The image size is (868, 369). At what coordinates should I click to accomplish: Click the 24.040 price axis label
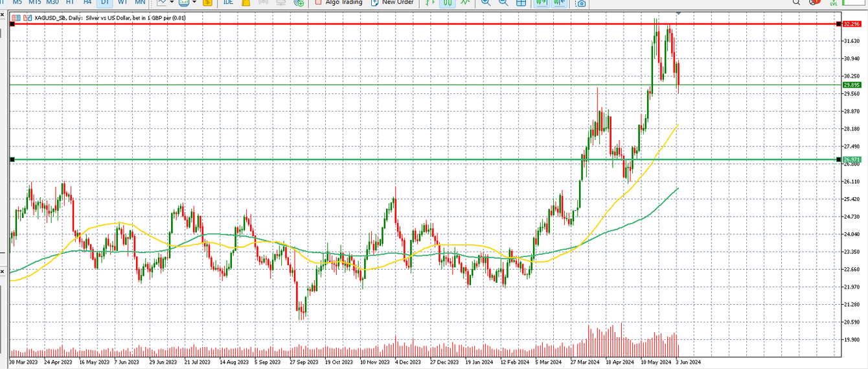tap(852, 234)
